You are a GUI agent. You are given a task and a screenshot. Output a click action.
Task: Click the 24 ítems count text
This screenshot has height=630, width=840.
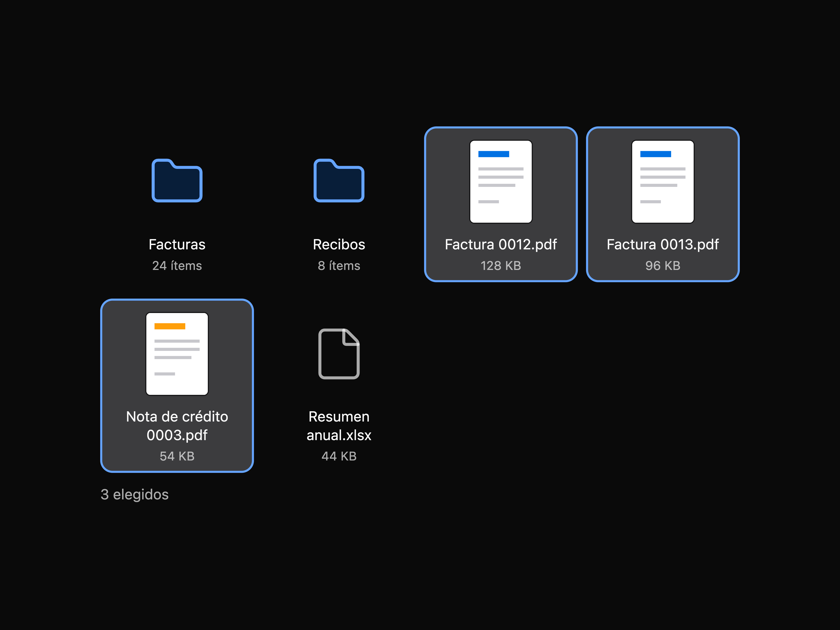click(x=177, y=265)
